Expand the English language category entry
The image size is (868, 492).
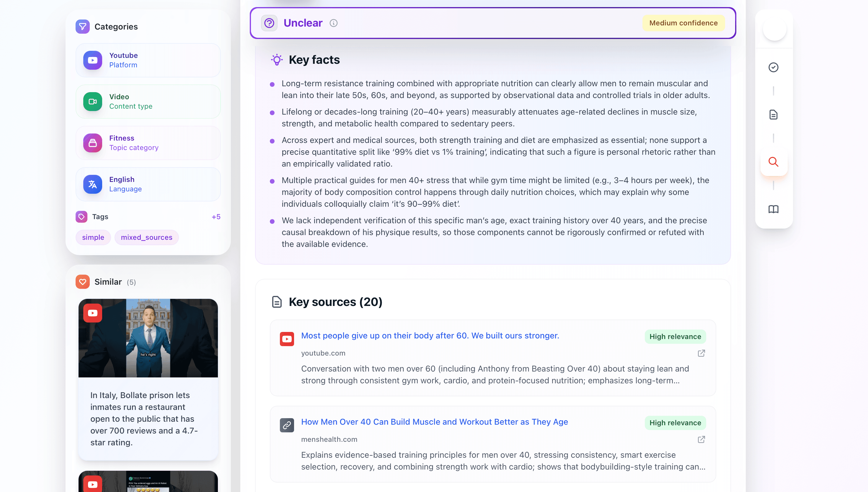148,184
